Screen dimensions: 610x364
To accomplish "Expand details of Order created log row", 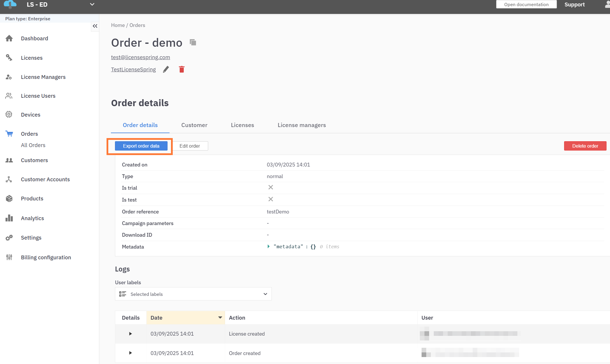I will tap(130, 353).
